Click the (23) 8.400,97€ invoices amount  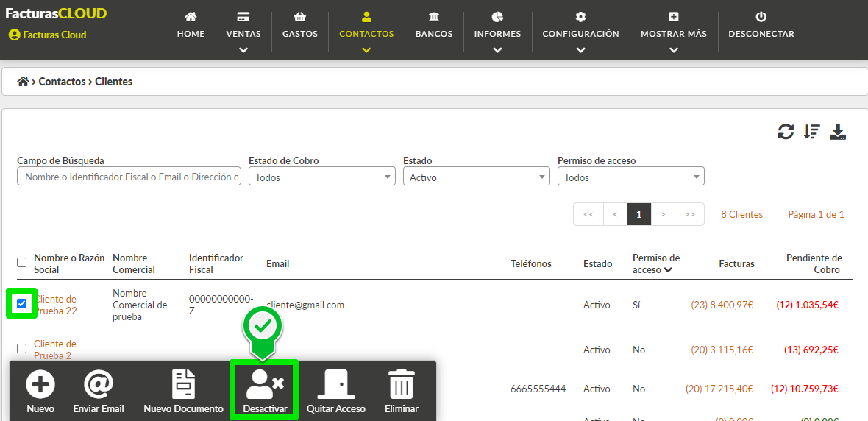(x=722, y=305)
